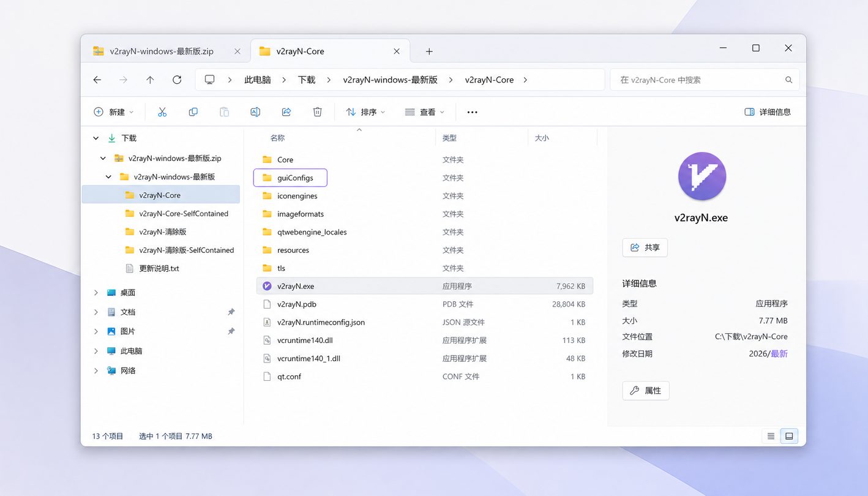Select the qtwebengine_locales folder
Screen dimensions: 868x496
pos(425,232)
